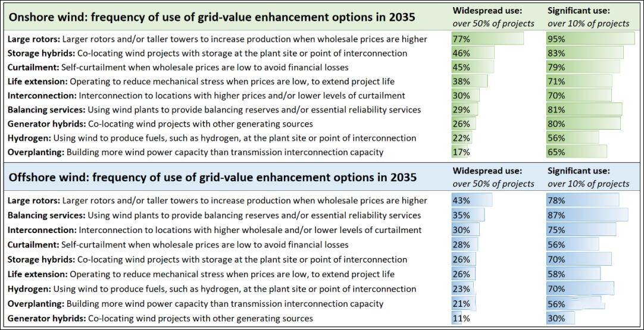
Task: Select the onshore Overplanting 65% bar
Action: click(577, 152)
